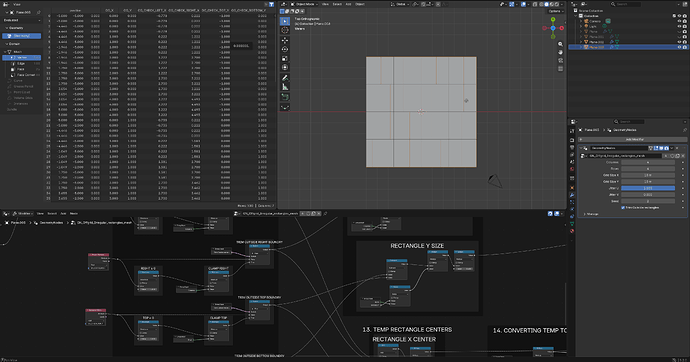Select the Edge domain in spreadsheet
690x362 pixels.
(x=21, y=63)
